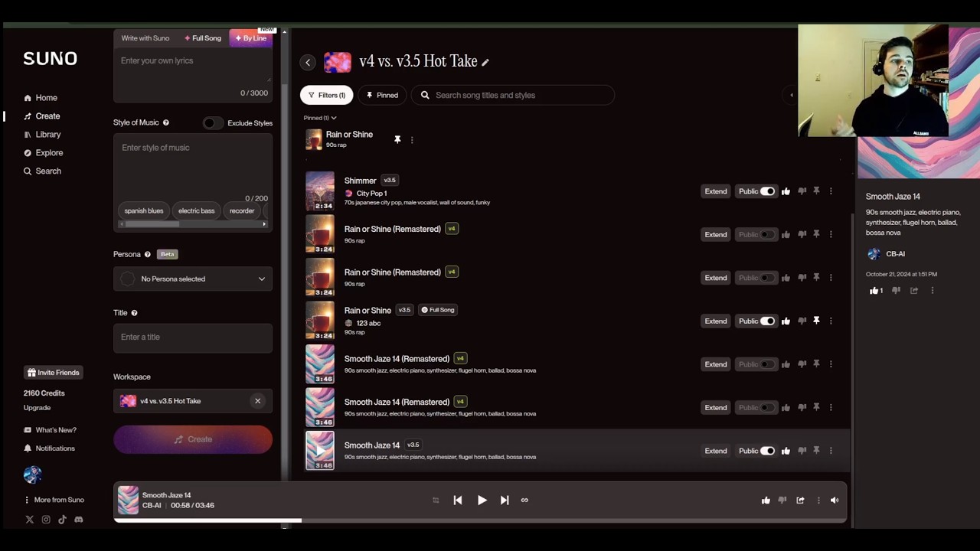Image resolution: width=980 pixels, height=551 pixels.
Task: Open more options for Smooth Jaze 14 v3.5
Action: tap(831, 452)
